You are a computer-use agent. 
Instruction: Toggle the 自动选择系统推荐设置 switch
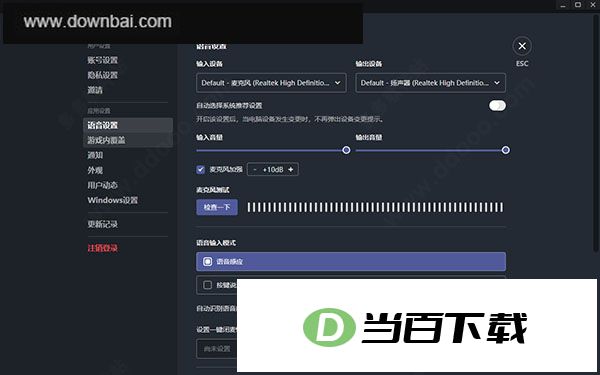point(497,106)
